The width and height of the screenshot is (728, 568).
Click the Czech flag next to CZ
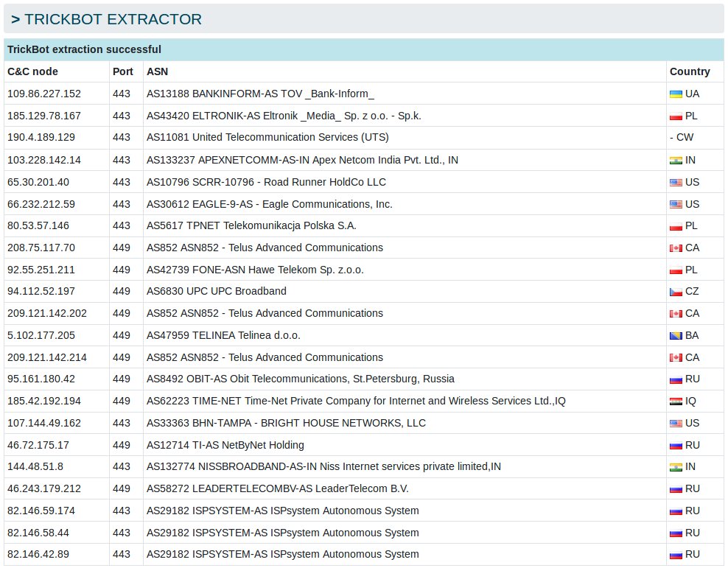(676, 292)
